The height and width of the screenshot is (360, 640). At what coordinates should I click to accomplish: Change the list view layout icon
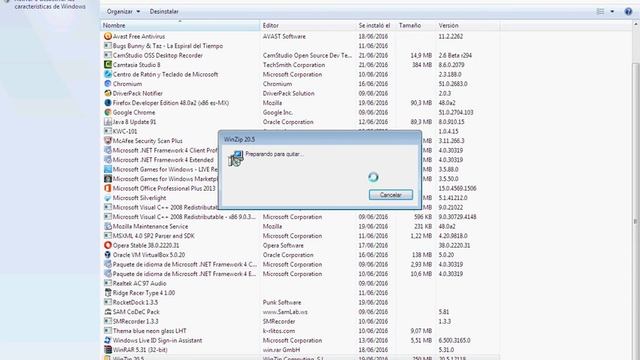(x=600, y=11)
